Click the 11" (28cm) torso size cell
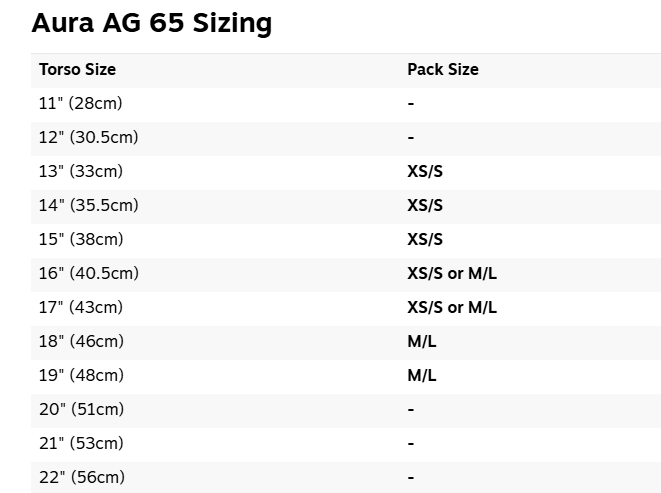661x493 pixels. (80, 103)
